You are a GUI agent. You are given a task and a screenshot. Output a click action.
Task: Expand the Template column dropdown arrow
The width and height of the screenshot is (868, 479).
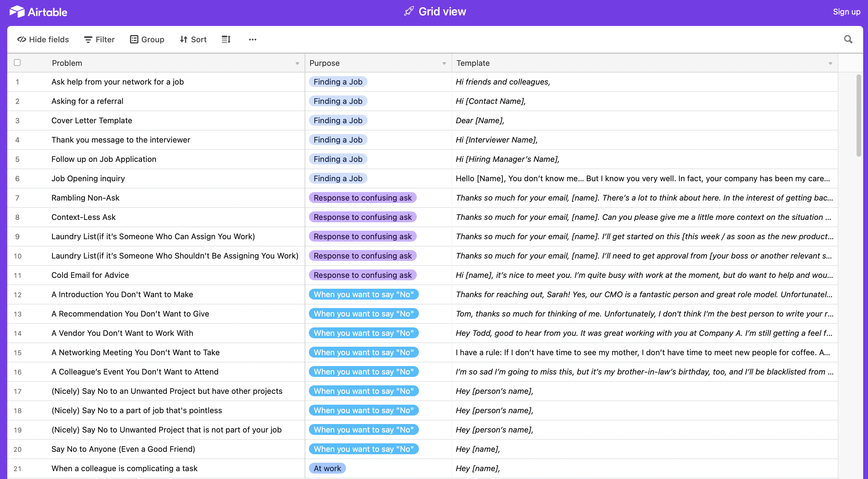[830, 63]
